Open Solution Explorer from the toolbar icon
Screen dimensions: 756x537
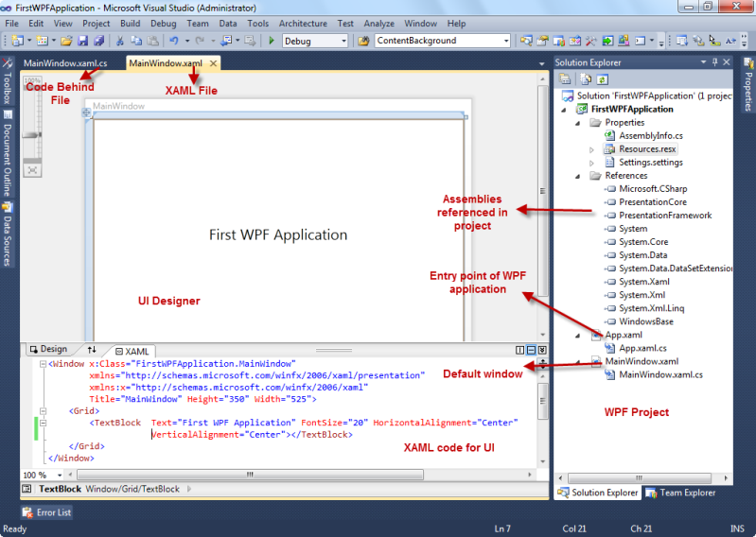coord(526,41)
